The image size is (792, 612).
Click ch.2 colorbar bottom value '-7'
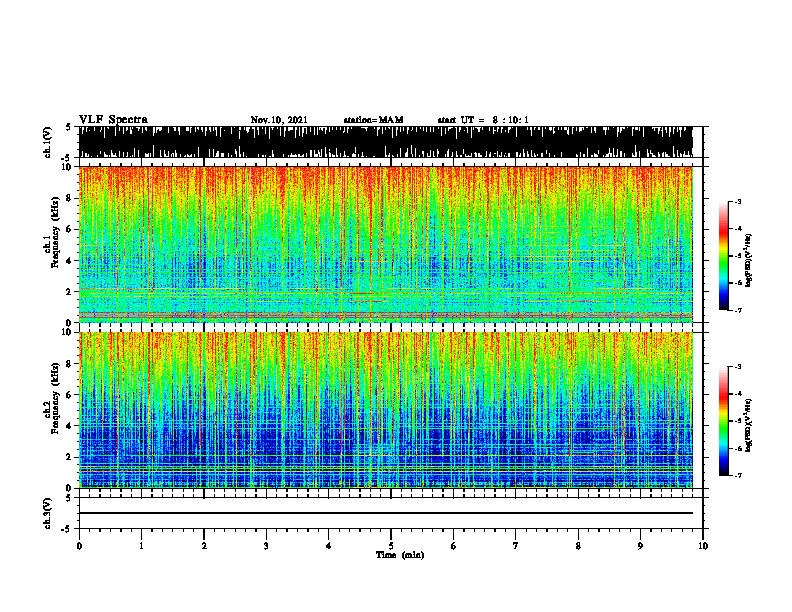click(738, 475)
